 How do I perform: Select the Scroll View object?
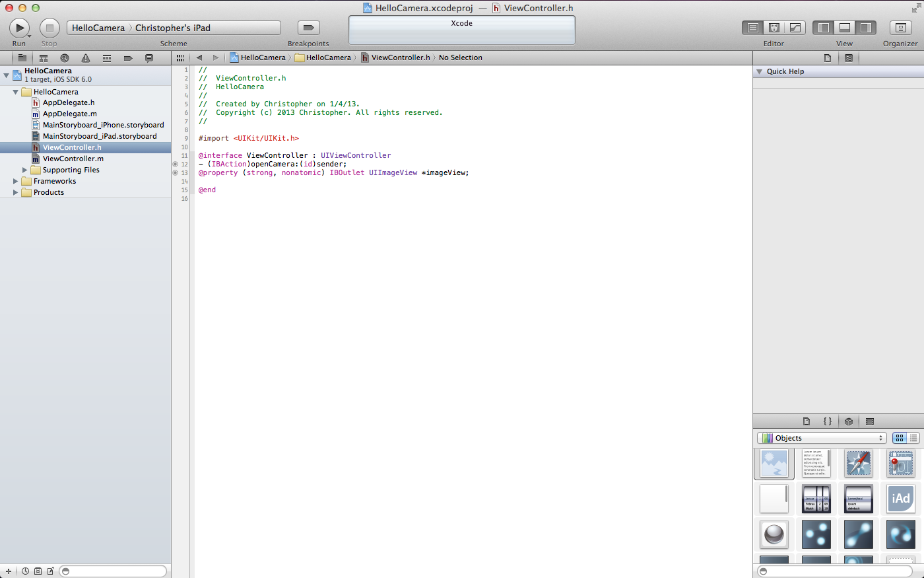pyautogui.click(x=774, y=499)
